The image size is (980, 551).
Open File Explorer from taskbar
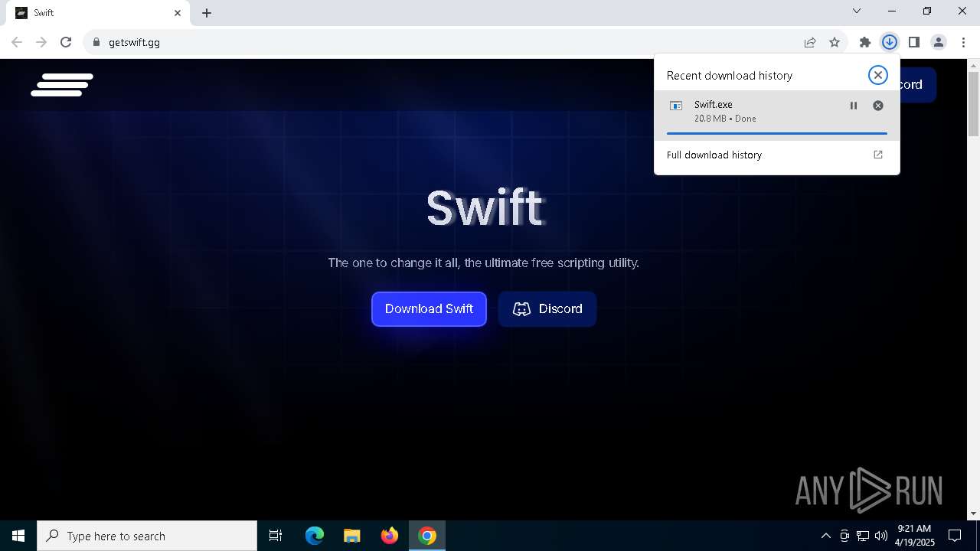352,536
